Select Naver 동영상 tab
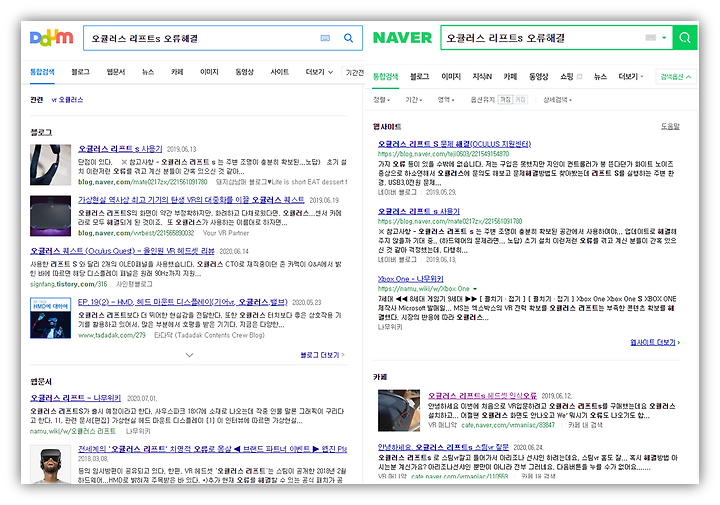This screenshot has width=720, height=505. pyautogui.click(x=539, y=77)
